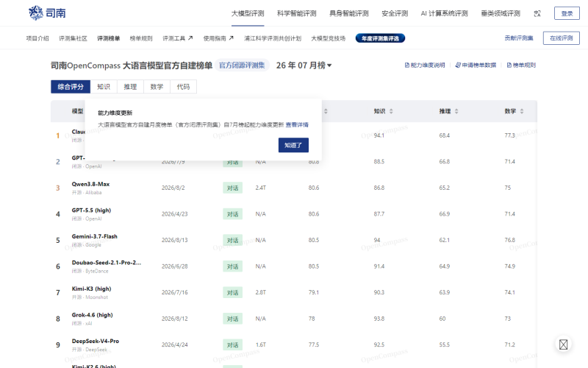588x368 pixels.
Task: Open 评测榜单 sub-navigation item
Action: [x=108, y=38]
